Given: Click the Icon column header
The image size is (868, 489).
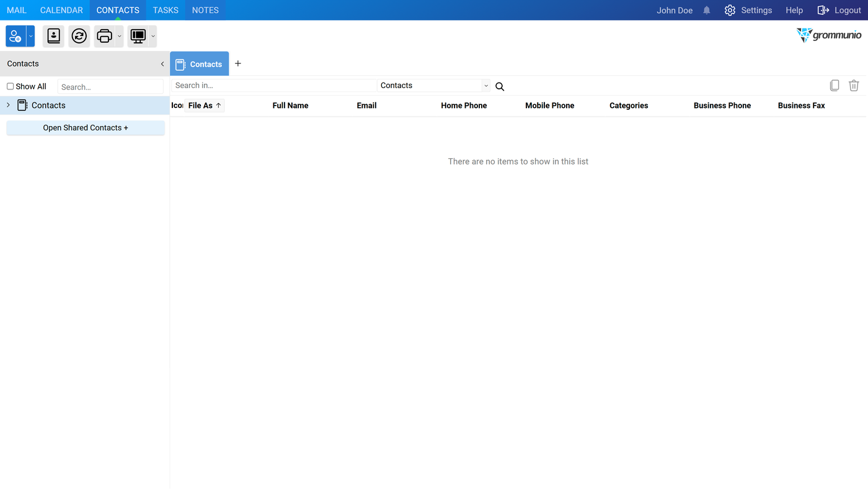Looking at the screenshot, I should tap(177, 105).
